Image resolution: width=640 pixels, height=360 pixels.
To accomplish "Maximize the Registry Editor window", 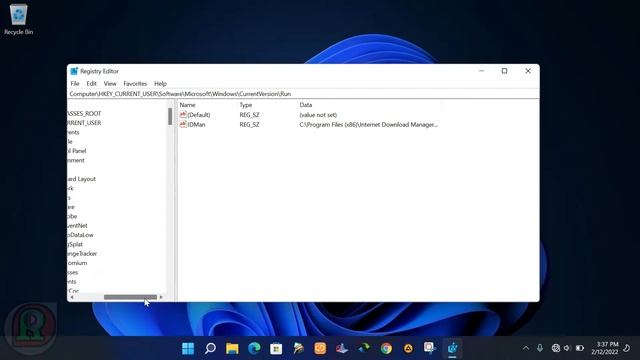I will (504, 71).
